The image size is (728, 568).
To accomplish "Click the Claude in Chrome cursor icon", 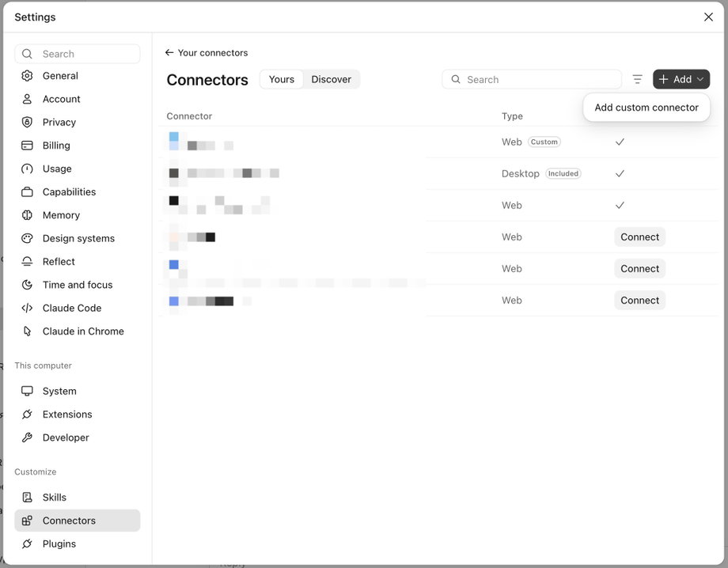I will point(27,331).
